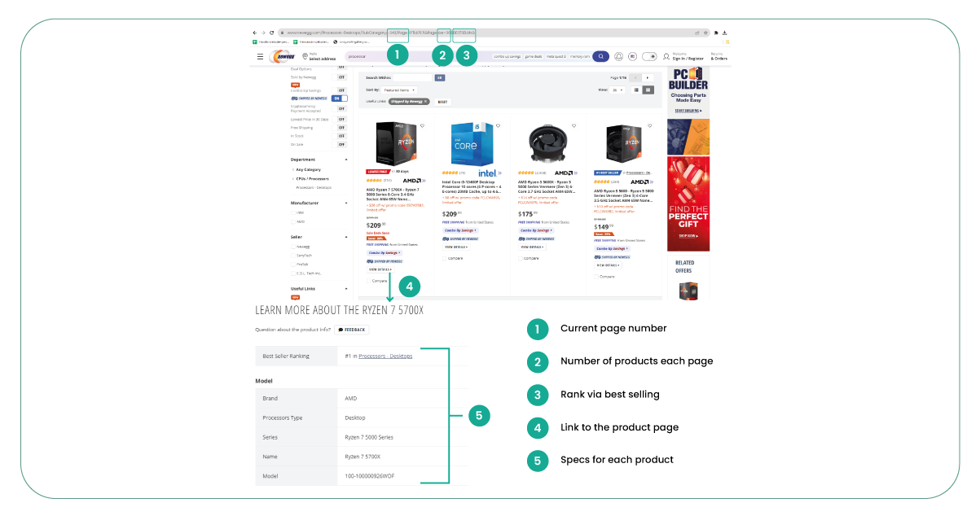Collapse the Seller filter section
The height and width of the screenshot is (516, 980).
pos(346,237)
